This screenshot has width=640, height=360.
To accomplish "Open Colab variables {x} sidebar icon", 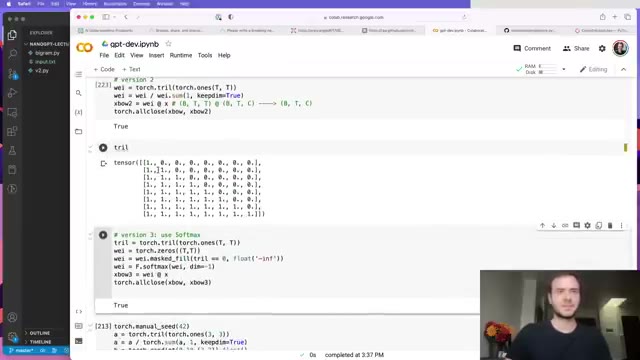I will 79,112.
